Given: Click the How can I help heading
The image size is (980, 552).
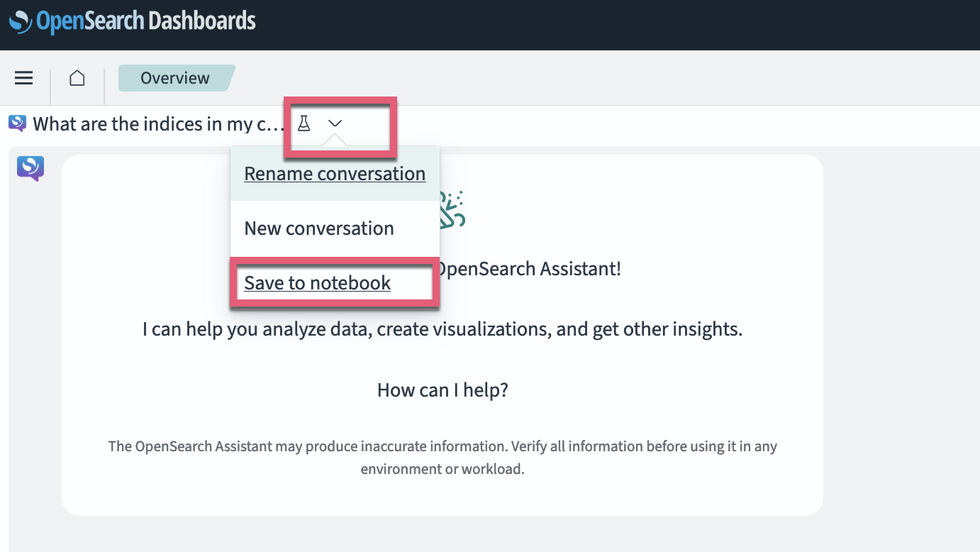Looking at the screenshot, I should 442,390.
